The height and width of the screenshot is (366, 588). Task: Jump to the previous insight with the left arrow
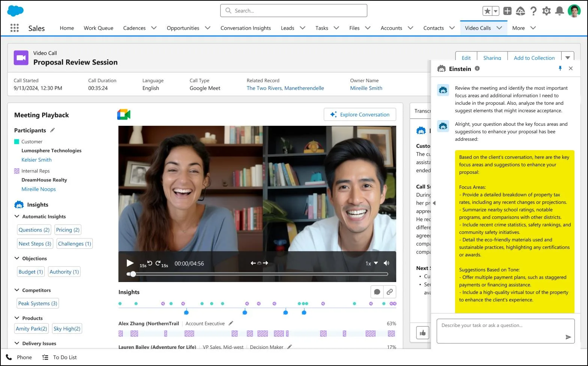pyautogui.click(x=253, y=263)
